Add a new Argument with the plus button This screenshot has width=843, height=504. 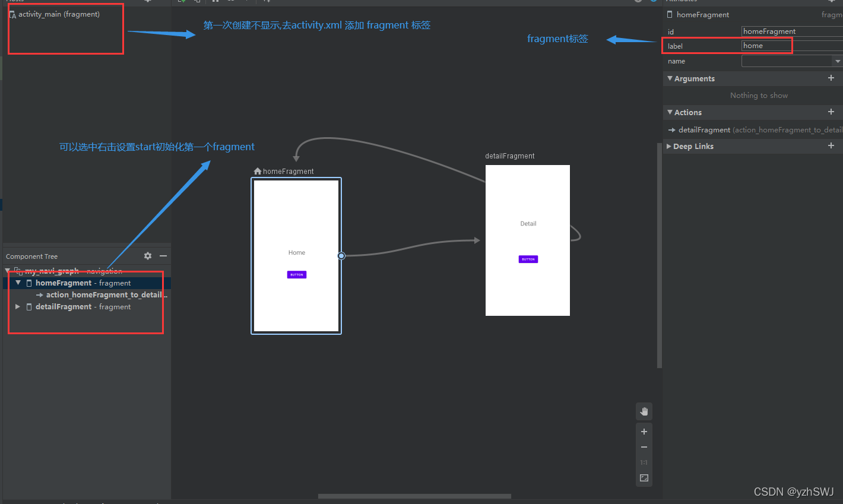point(831,78)
